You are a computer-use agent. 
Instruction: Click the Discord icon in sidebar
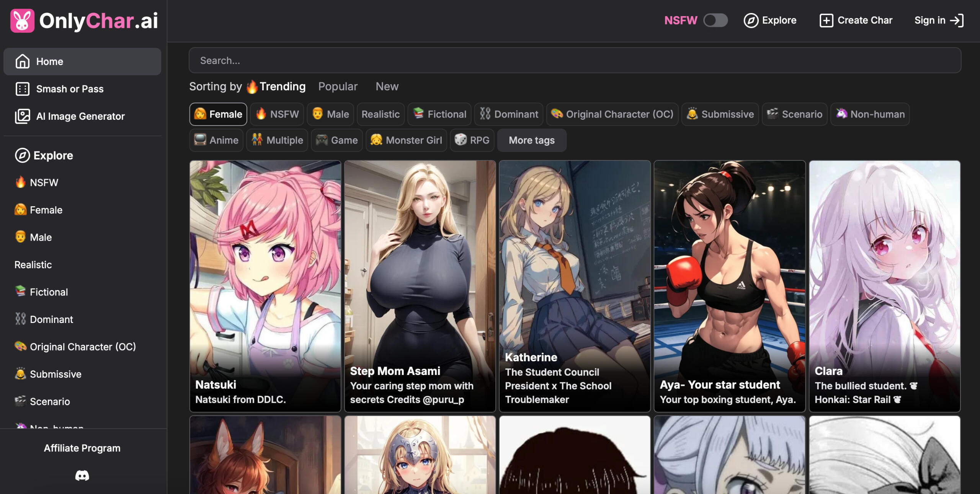click(82, 476)
